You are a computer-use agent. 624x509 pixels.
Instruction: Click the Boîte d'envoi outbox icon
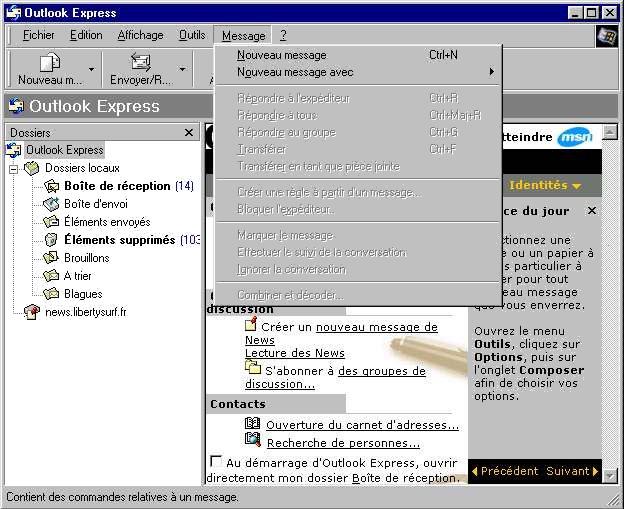pyautogui.click(x=51, y=204)
